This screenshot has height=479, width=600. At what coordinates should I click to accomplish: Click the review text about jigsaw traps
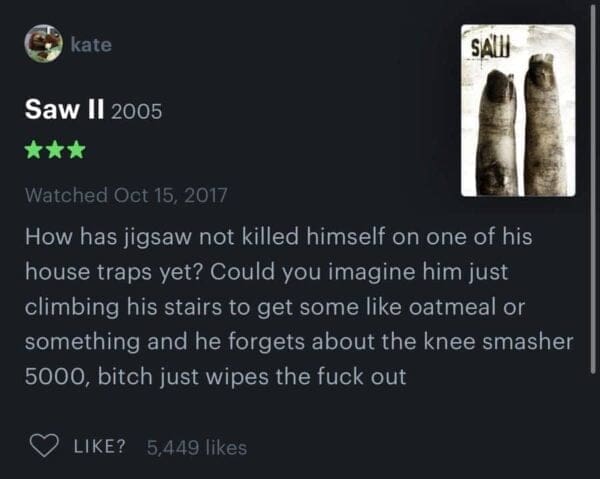[x=299, y=306]
